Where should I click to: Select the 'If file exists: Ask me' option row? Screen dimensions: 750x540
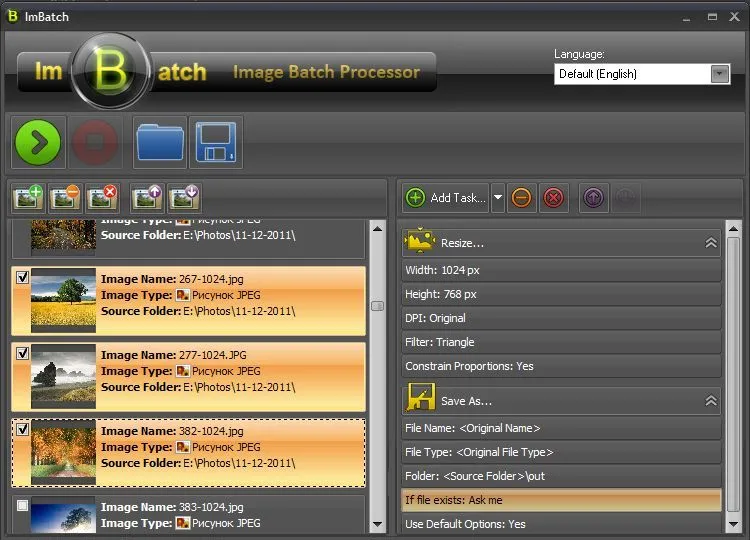[561, 500]
